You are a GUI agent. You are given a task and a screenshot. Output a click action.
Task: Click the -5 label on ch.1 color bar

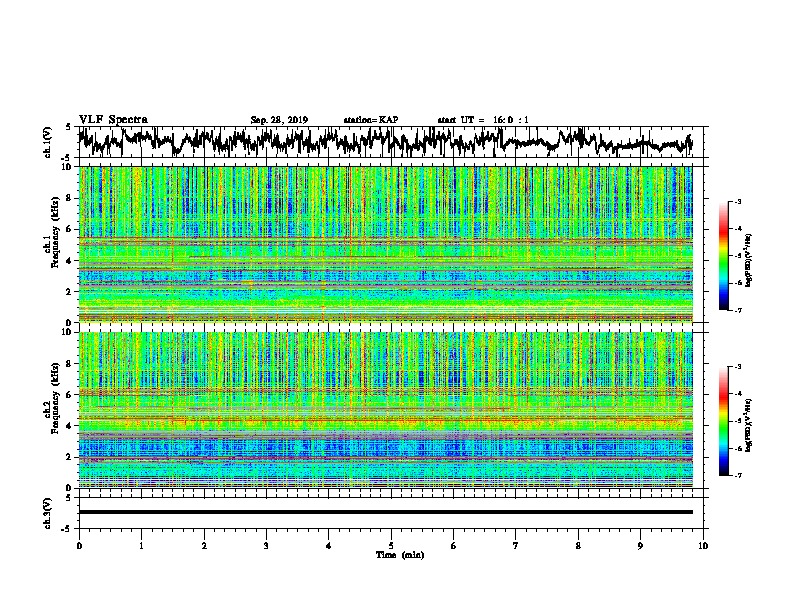[737, 256]
